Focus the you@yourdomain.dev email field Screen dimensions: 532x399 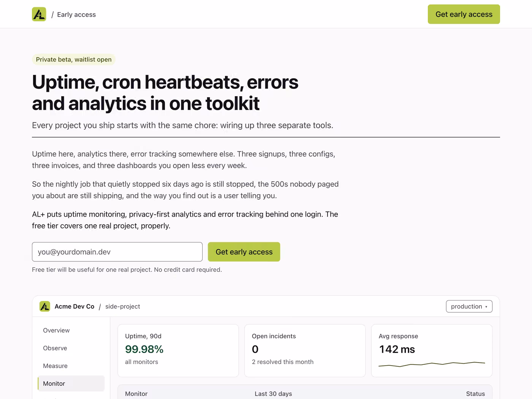117,252
